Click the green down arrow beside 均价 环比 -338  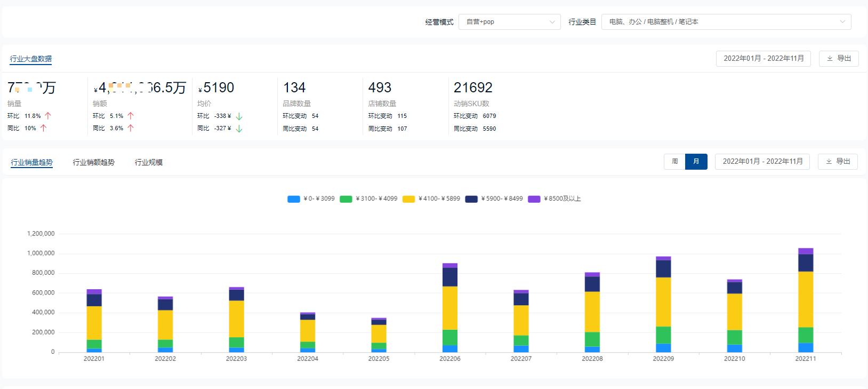(x=239, y=116)
